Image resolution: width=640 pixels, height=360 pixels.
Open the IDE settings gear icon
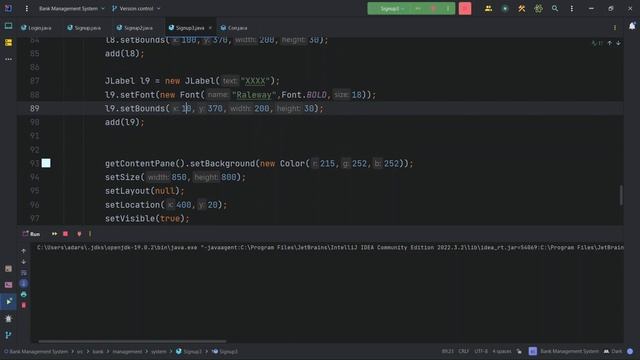click(538, 9)
